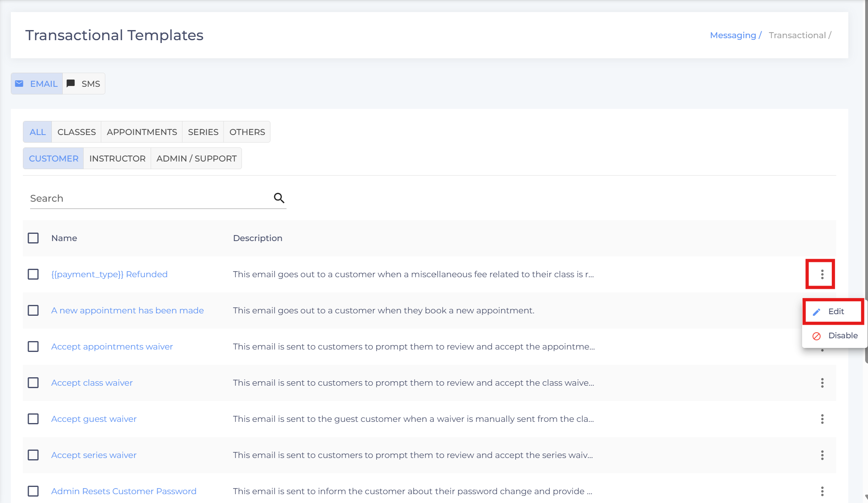Click the red Disable icon in popup menu
The image size is (868, 503).
pyautogui.click(x=816, y=336)
